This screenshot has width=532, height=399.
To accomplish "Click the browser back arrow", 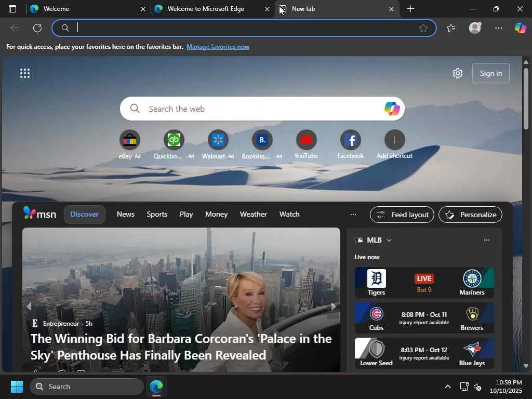I will (15, 28).
